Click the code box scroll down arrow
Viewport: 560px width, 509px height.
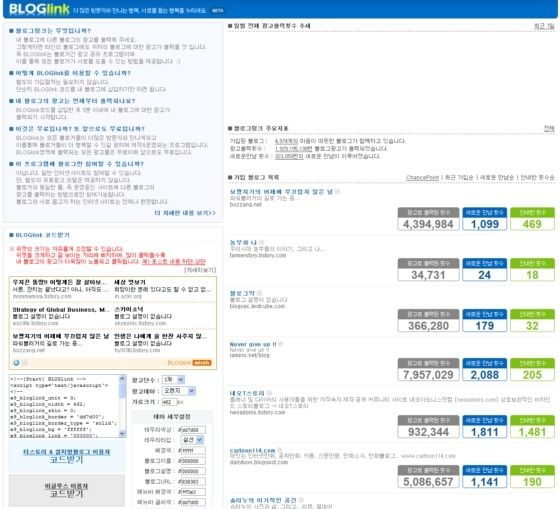coord(122,434)
